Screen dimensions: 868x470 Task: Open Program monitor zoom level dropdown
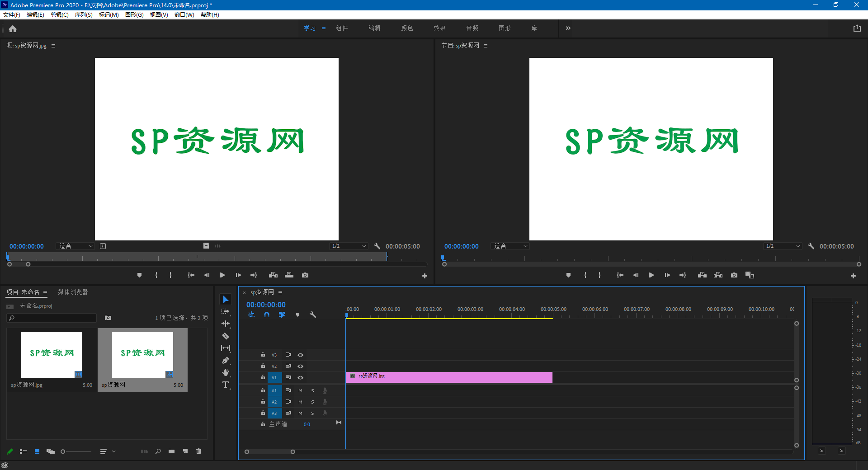[x=510, y=246]
